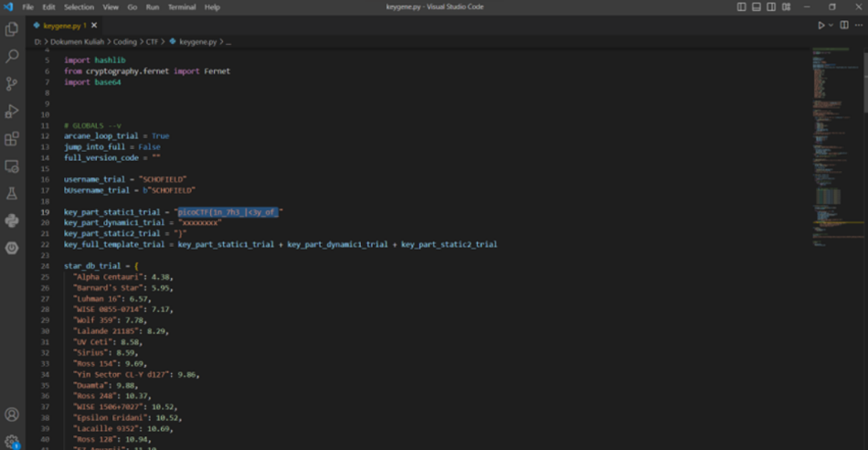Image resolution: width=868 pixels, height=450 pixels.
Task: Open the Selection menu
Action: (79, 6)
